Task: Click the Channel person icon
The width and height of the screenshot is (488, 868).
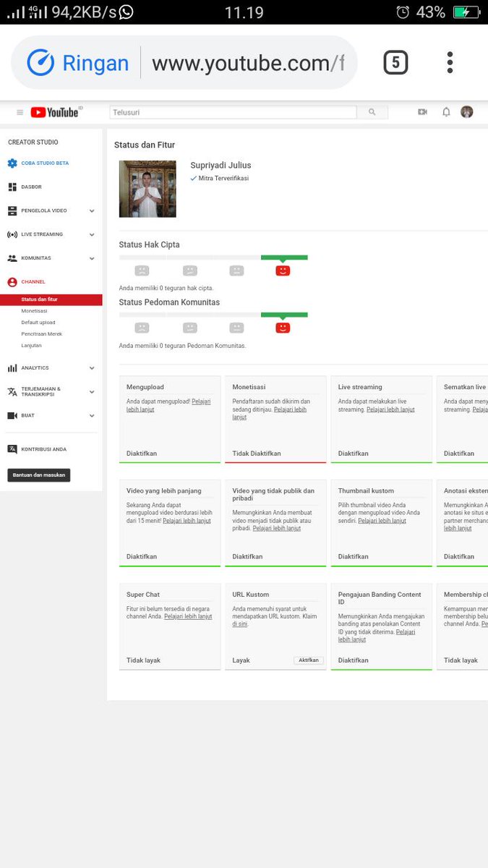Action: [12, 282]
